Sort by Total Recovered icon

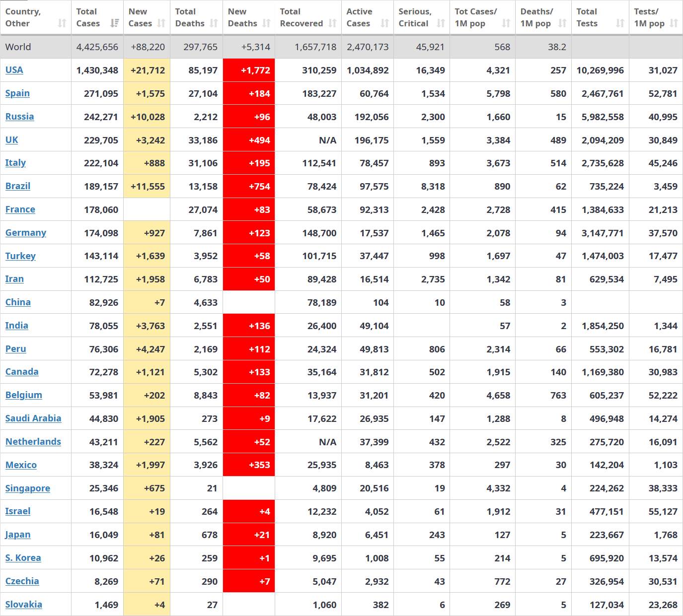point(333,23)
